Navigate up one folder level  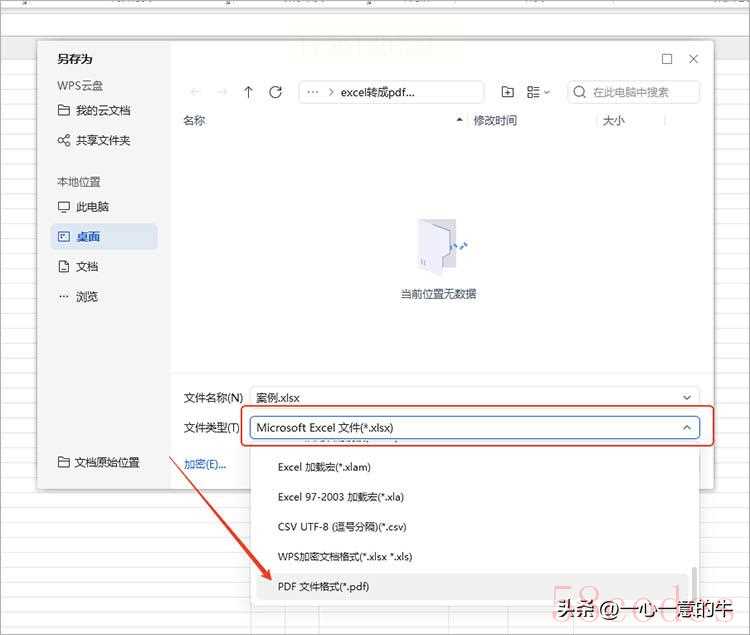click(248, 92)
